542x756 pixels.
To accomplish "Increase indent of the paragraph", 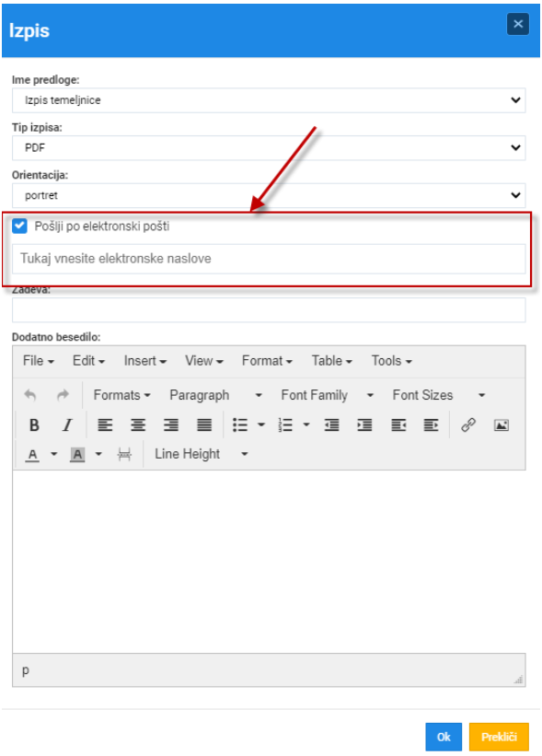I will coord(364,425).
